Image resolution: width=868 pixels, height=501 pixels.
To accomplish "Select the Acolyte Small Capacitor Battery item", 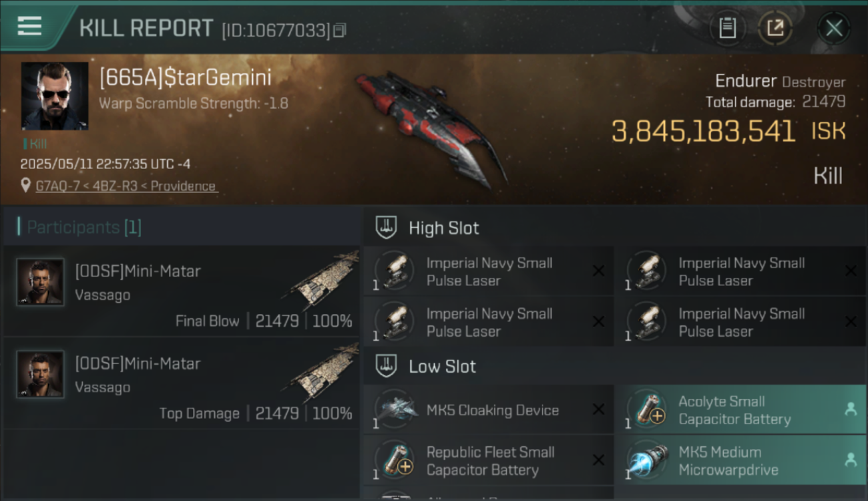I will pos(740,409).
